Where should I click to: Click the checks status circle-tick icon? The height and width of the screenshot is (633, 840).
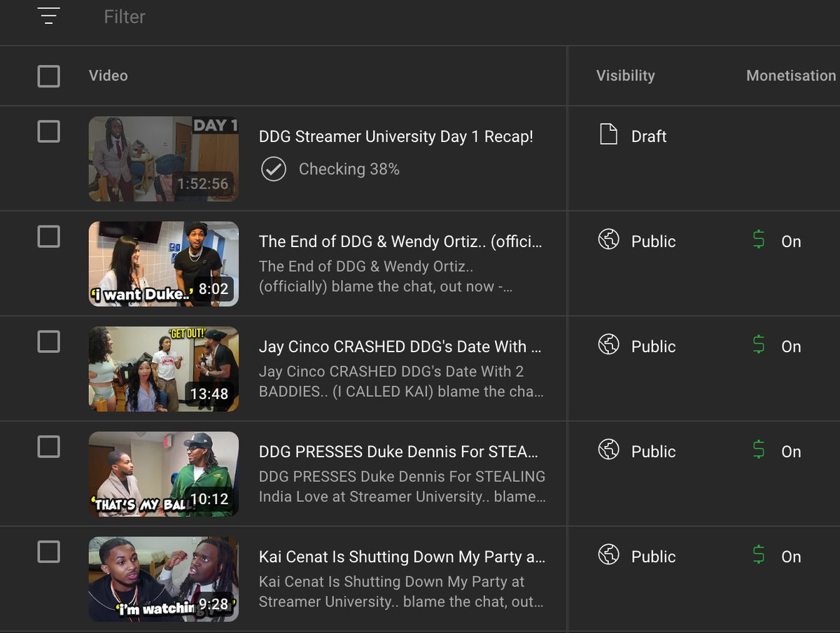point(273,169)
